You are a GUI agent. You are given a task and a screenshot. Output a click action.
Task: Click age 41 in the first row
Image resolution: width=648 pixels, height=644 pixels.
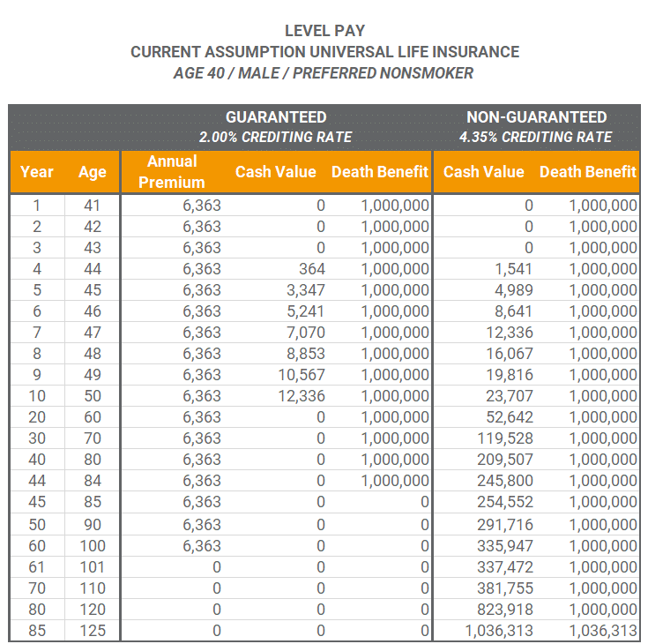(93, 206)
